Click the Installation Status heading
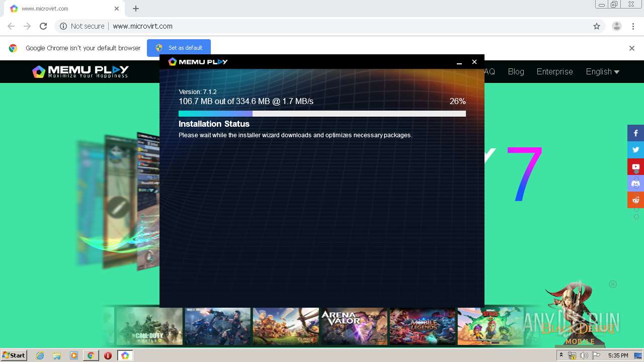Screen dimensions: 644x362 point(214,124)
